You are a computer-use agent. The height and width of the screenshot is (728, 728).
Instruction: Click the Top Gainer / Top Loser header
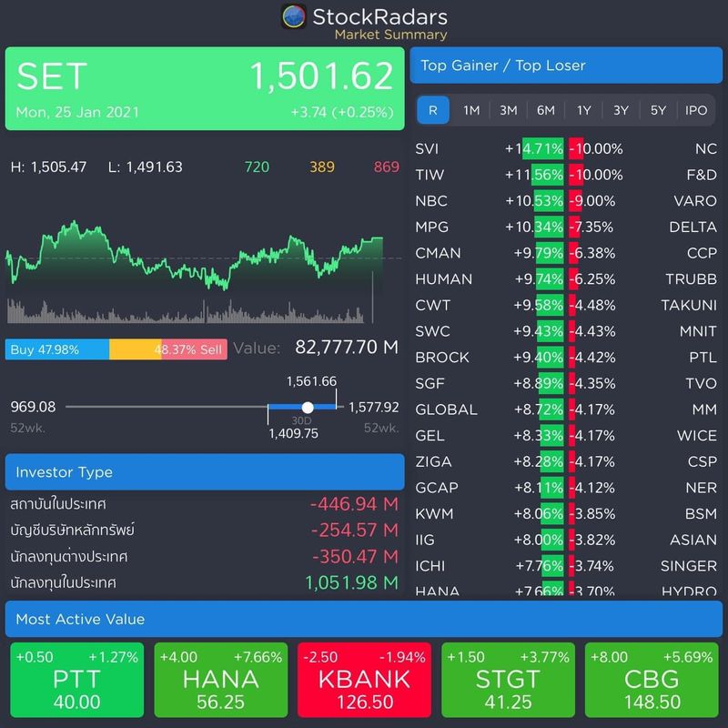(x=567, y=65)
